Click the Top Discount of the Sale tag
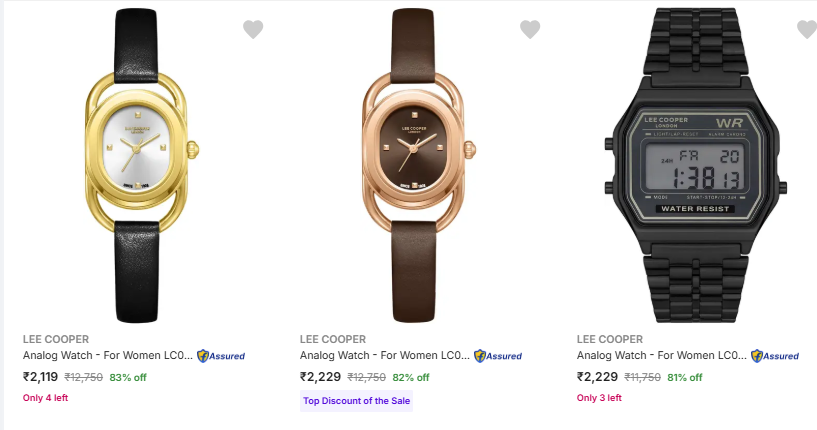Viewport: 817px width, 430px height. pyautogui.click(x=356, y=401)
